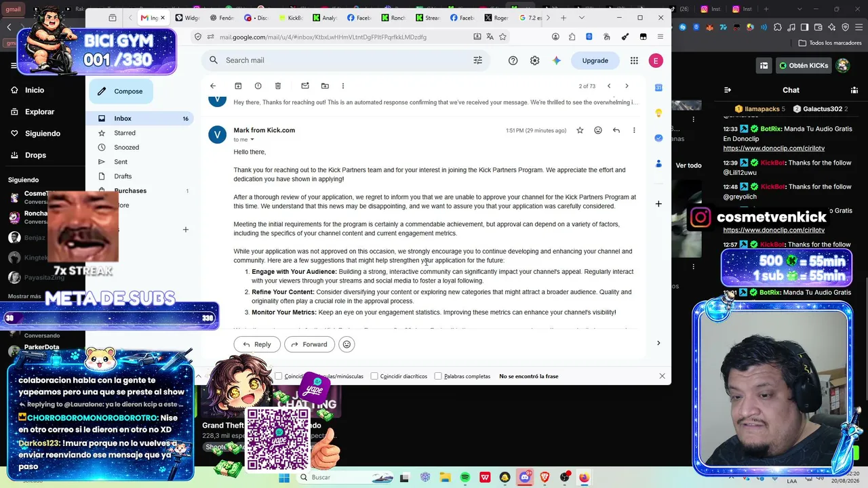The width and height of the screenshot is (868, 488).
Task: Bookmark this page with the star icon
Action: tap(502, 37)
